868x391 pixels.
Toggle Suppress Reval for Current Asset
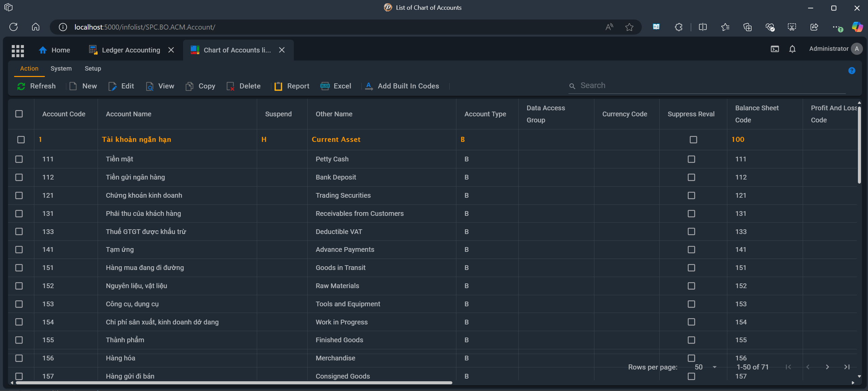693,140
